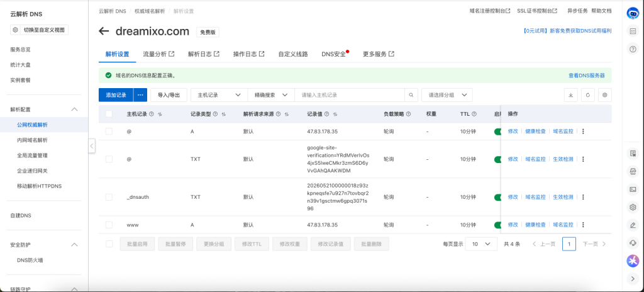Click the back arrow beside dreamixo.com
This screenshot has width=644, height=292.
click(104, 31)
